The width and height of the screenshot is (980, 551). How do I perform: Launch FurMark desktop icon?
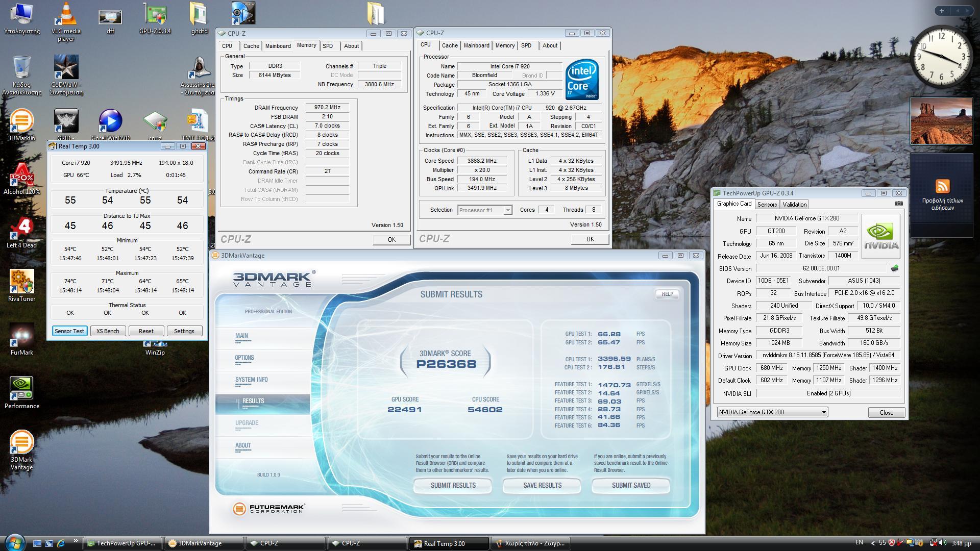21,339
